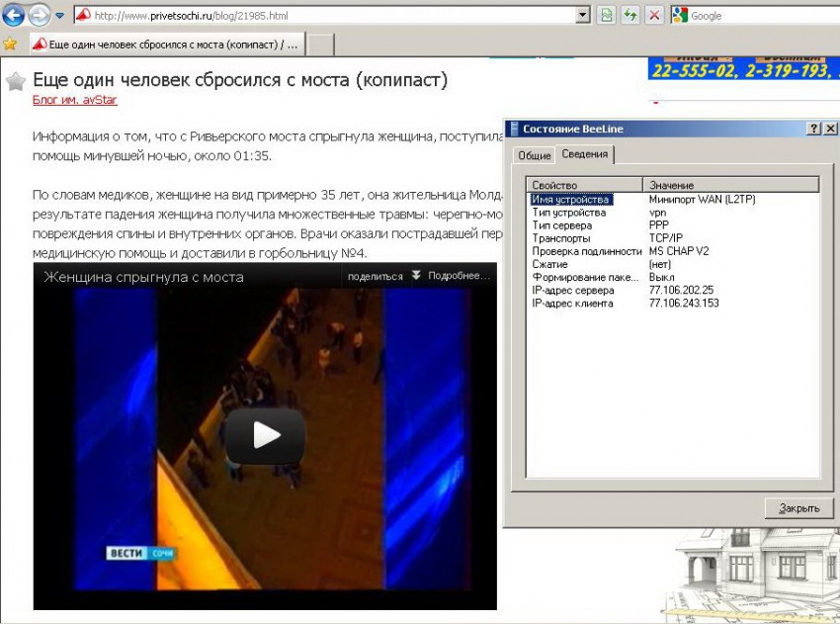Viewport: 840px width, 624px height.
Task: Play the embedded video
Action: point(265,435)
